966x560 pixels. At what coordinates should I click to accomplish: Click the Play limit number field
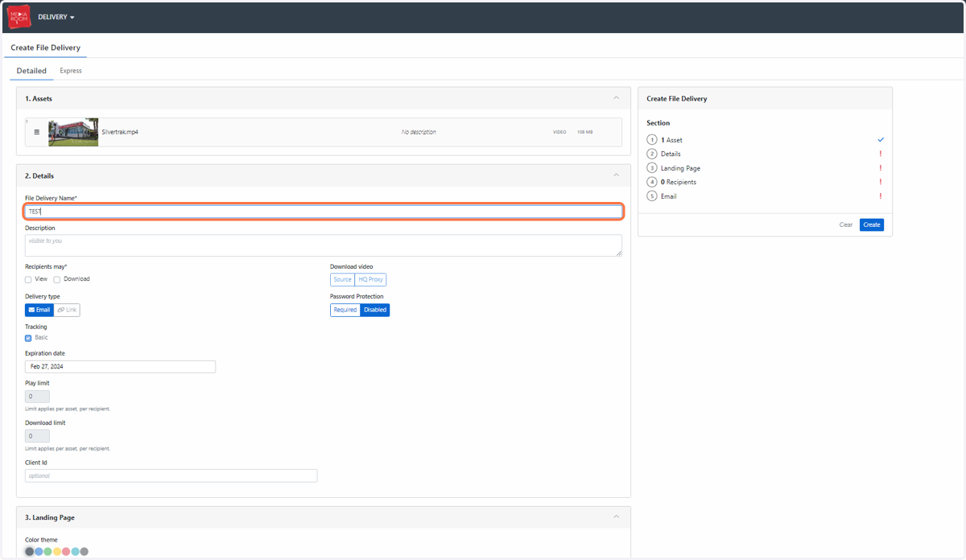pyautogui.click(x=37, y=397)
